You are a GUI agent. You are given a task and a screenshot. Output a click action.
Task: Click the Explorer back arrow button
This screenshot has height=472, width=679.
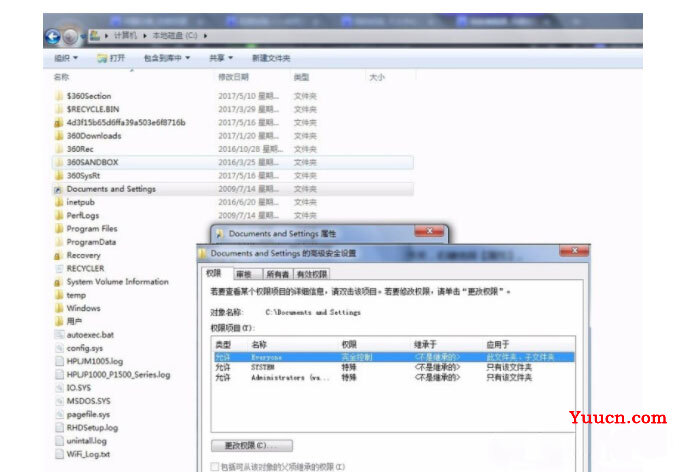[53, 37]
